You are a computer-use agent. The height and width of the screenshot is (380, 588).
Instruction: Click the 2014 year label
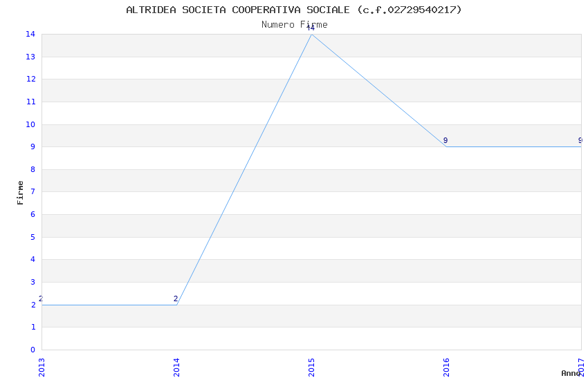pyautogui.click(x=176, y=368)
